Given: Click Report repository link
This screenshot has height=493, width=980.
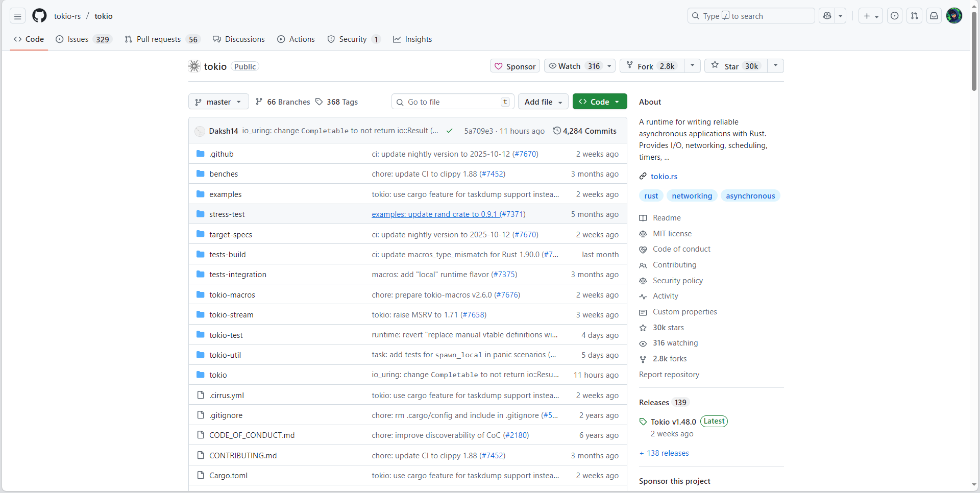Looking at the screenshot, I should click(669, 375).
